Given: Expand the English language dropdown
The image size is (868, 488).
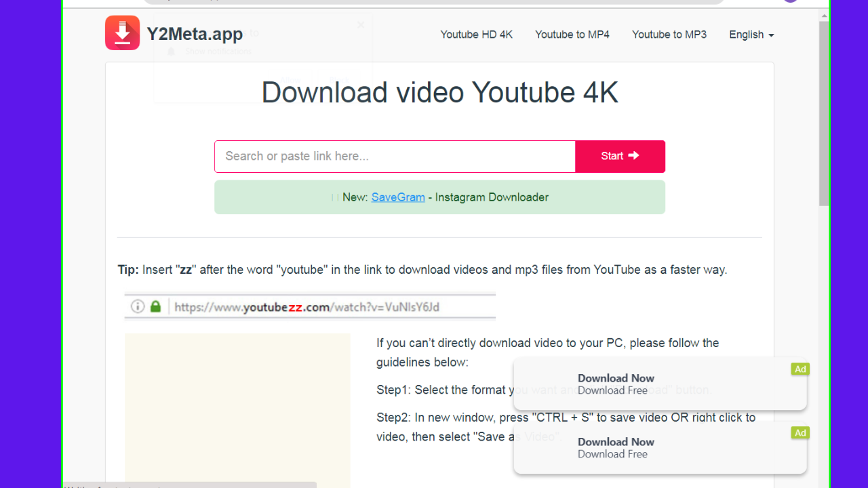Looking at the screenshot, I should pyautogui.click(x=751, y=35).
